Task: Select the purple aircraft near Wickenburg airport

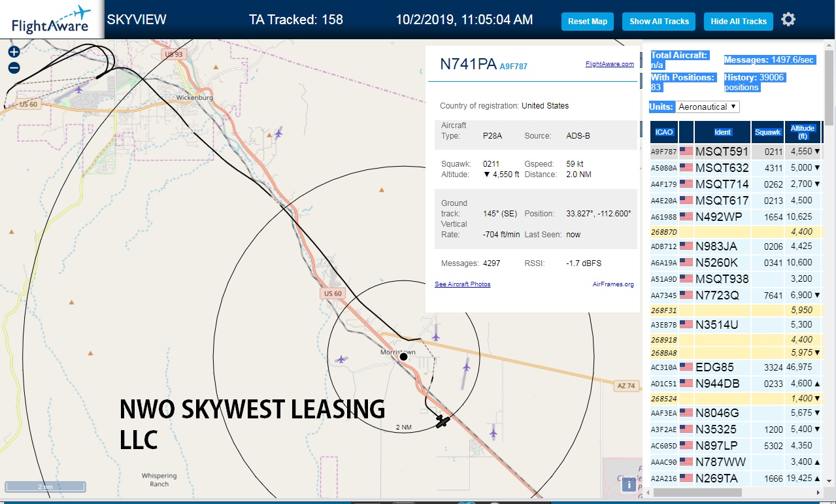Action: (x=80, y=88)
